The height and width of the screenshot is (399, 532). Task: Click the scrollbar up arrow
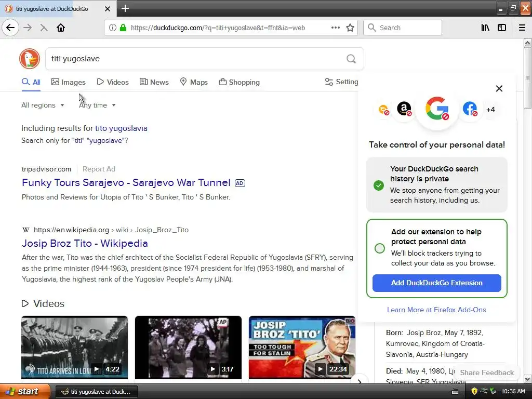click(527, 43)
